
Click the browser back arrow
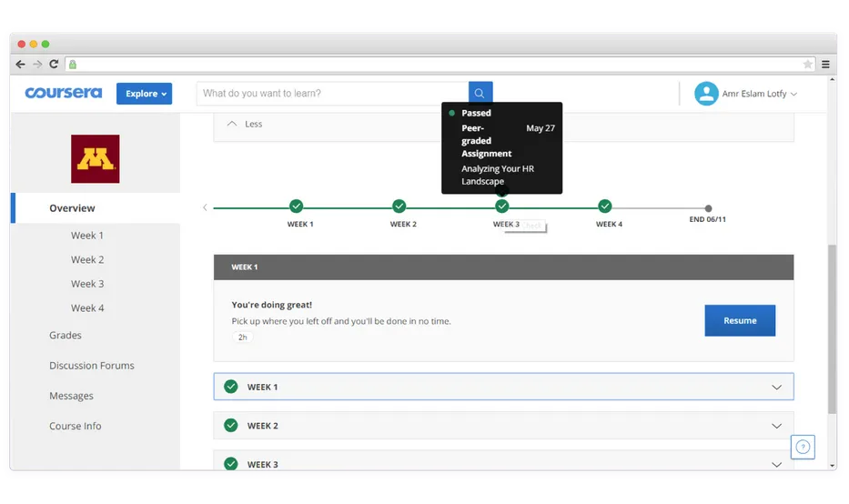tap(21, 65)
